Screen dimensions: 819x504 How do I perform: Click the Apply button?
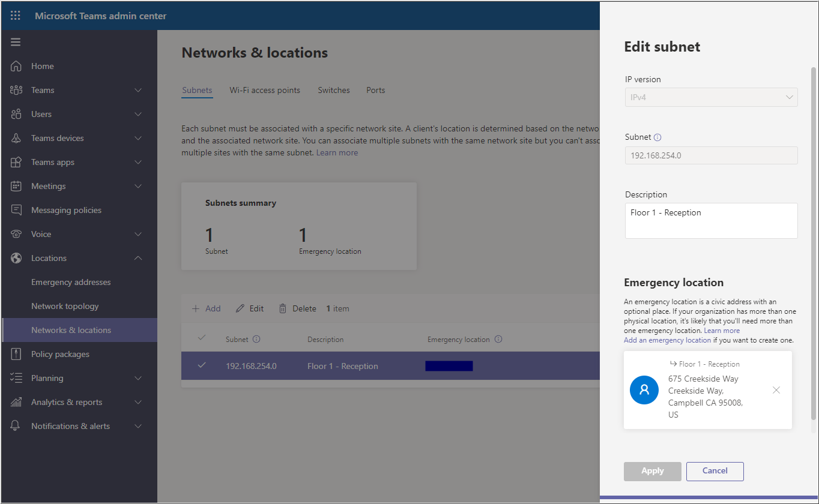pyautogui.click(x=653, y=471)
